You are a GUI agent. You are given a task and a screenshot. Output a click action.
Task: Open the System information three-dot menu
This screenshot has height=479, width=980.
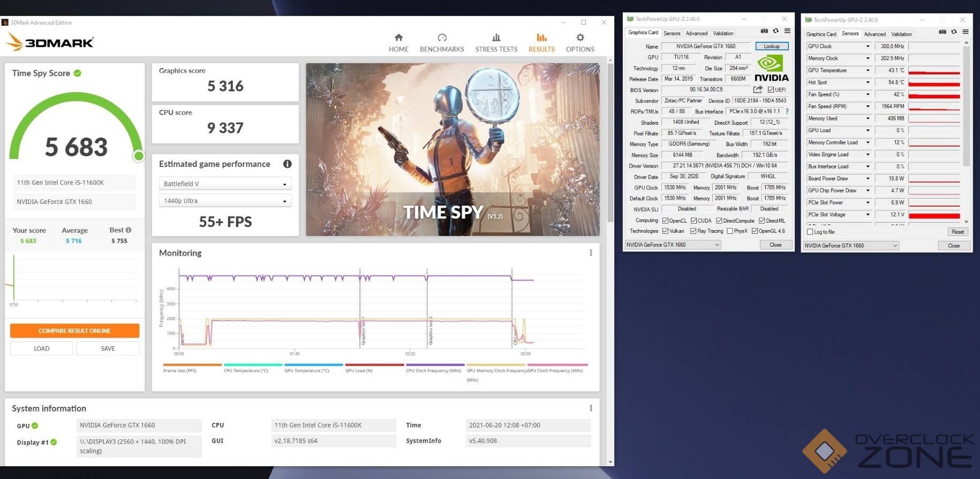pos(591,408)
